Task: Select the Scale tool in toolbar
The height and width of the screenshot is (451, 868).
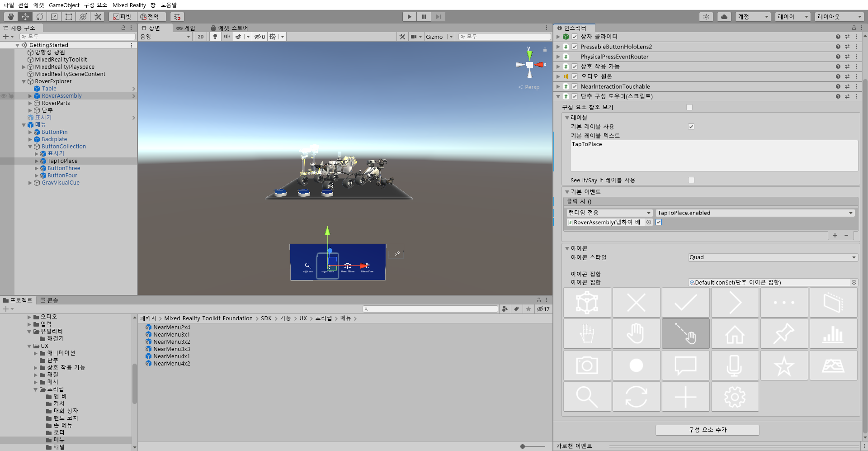Action: tap(54, 17)
